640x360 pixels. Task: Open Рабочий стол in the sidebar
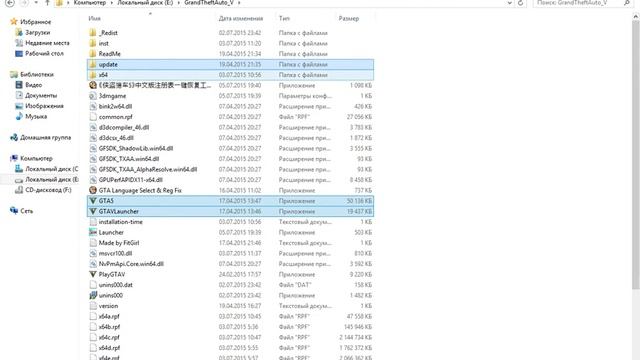coord(40,53)
